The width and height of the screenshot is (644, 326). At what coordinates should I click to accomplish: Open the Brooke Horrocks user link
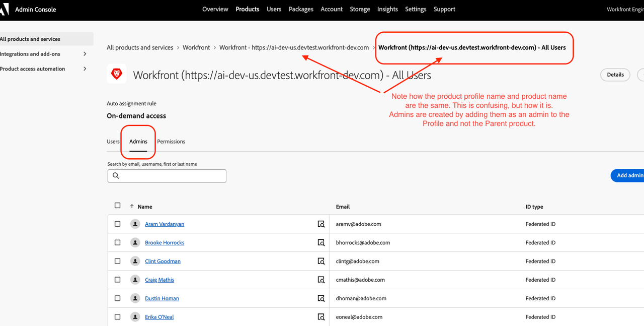pyautogui.click(x=165, y=243)
